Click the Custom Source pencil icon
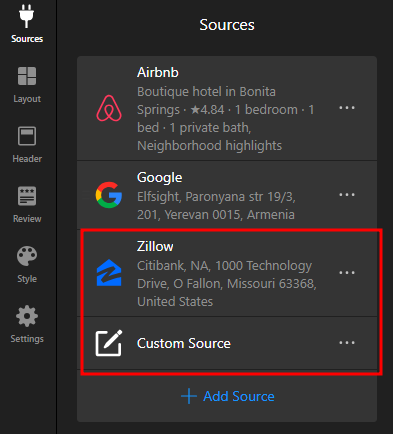The width and height of the screenshot is (393, 434). coord(109,343)
